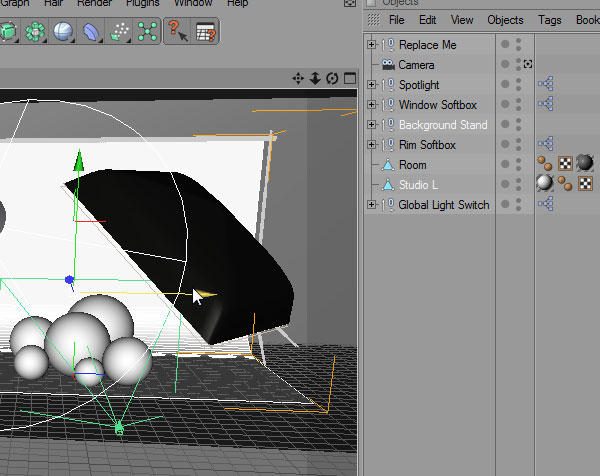Image resolution: width=600 pixels, height=476 pixels.
Task: Expand the Rim Softbox group
Action: tap(371, 144)
